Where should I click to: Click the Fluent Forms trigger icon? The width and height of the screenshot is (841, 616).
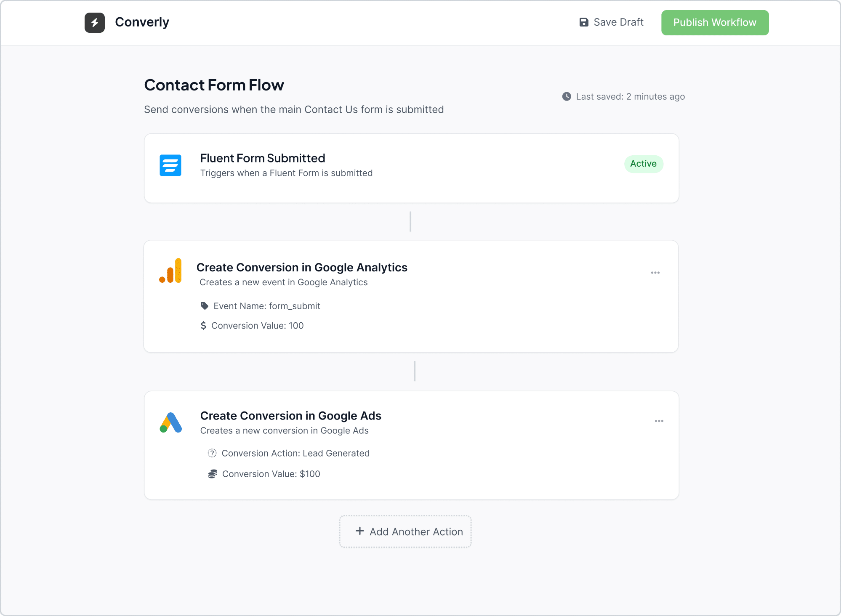(x=170, y=165)
